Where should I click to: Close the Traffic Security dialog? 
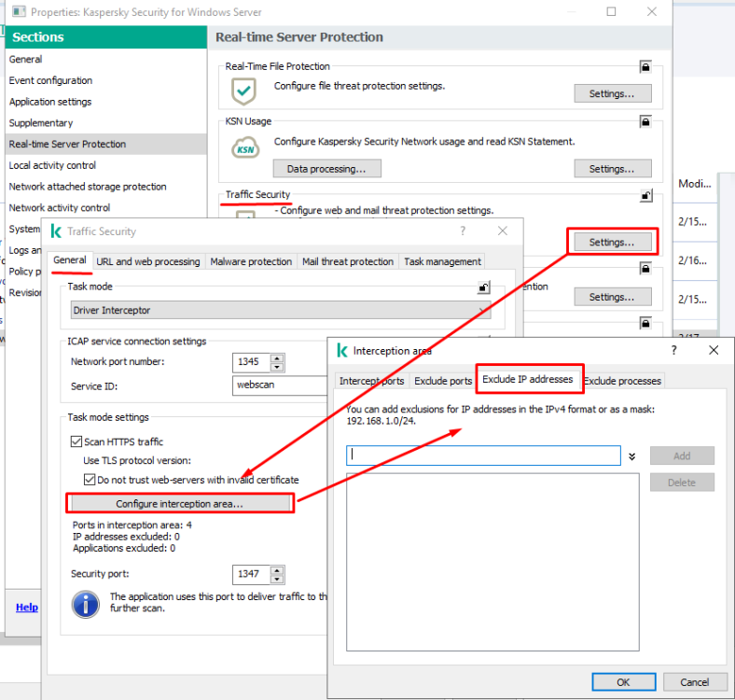pyautogui.click(x=503, y=231)
